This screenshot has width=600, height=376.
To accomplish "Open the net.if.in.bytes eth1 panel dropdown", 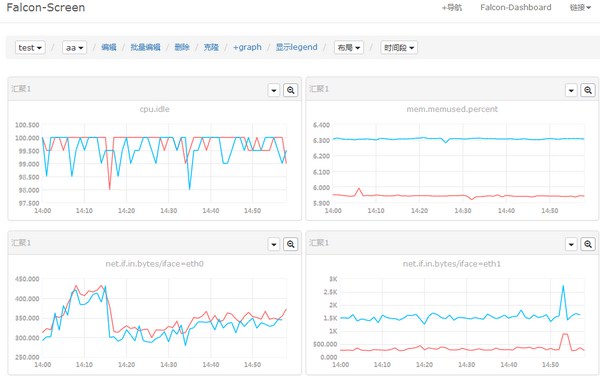I will point(571,244).
